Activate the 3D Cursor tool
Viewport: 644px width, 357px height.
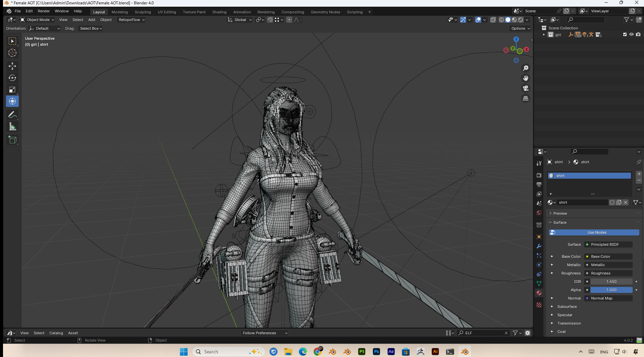[x=12, y=53]
